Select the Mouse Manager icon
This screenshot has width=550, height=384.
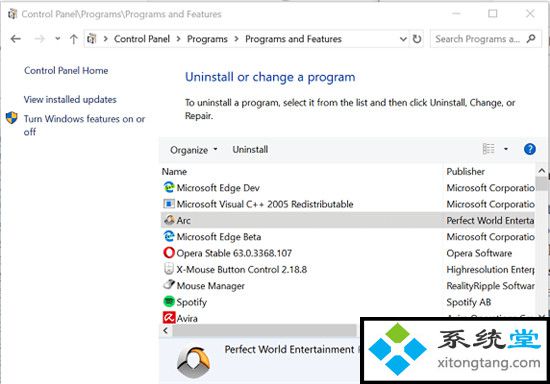pyautogui.click(x=169, y=284)
